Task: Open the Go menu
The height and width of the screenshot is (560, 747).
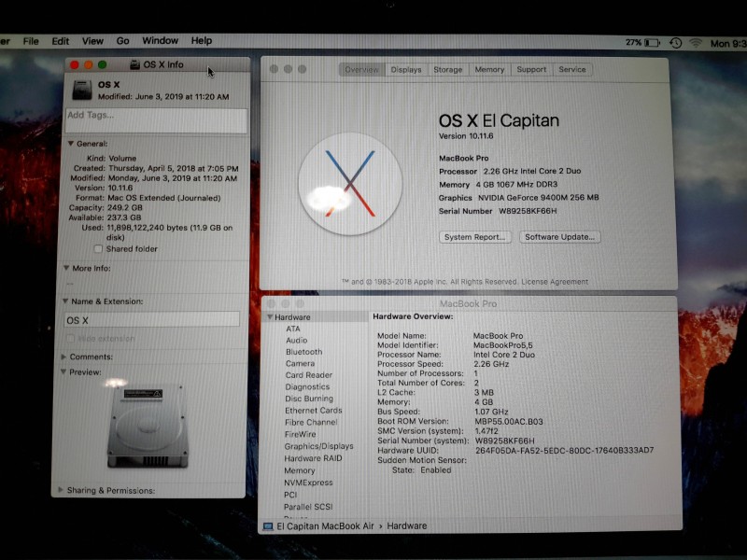Action: (x=122, y=41)
